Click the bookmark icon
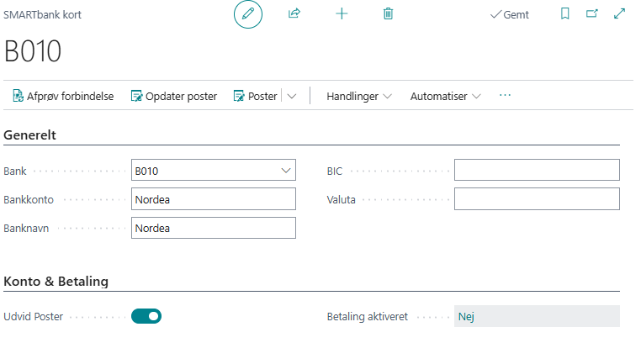Image resolution: width=641 pixels, height=364 pixels. pyautogui.click(x=565, y=14)
